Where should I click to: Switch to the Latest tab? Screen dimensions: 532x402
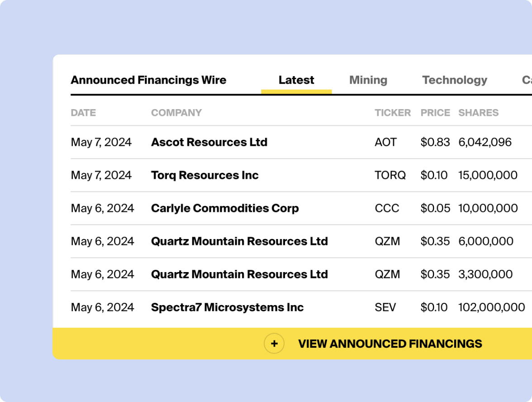(296, 80)
